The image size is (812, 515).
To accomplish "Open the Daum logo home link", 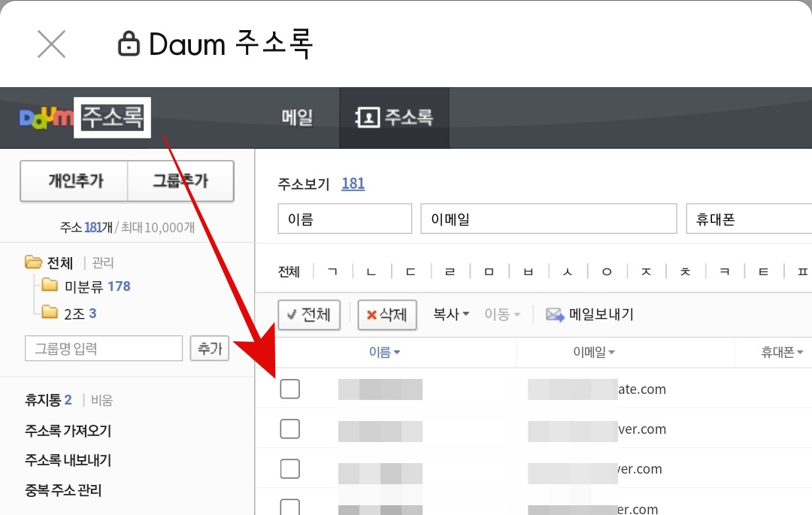I will 47,117.
